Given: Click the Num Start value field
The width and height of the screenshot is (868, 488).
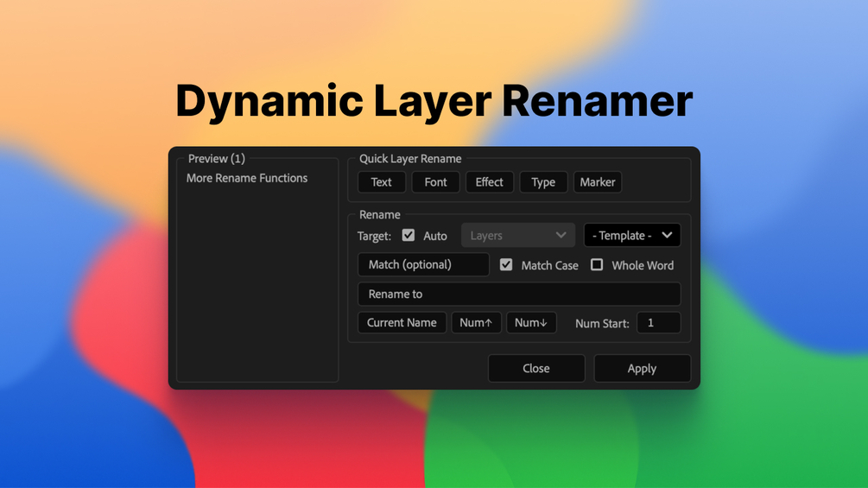Looking at the screenshot, I should click(x=659, y=322).
